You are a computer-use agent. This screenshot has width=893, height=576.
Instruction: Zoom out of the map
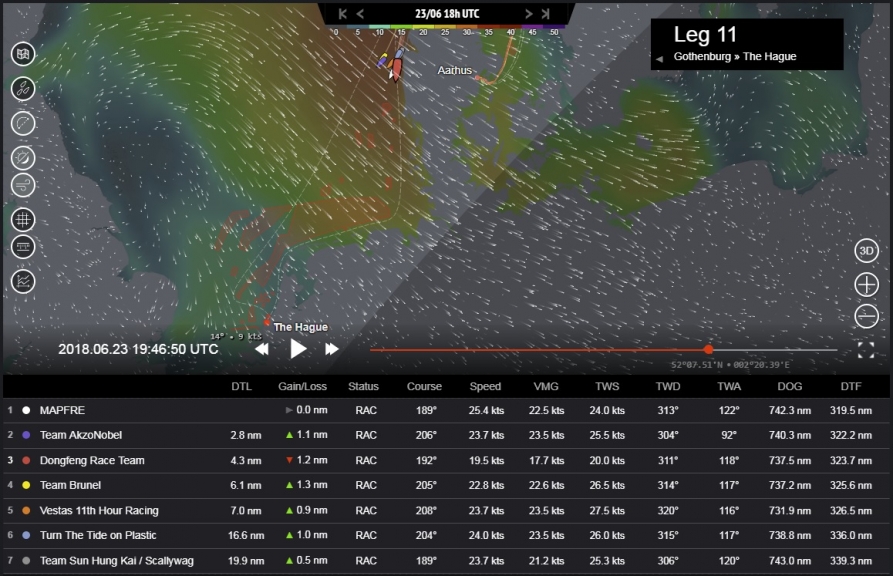click(866, 316)
